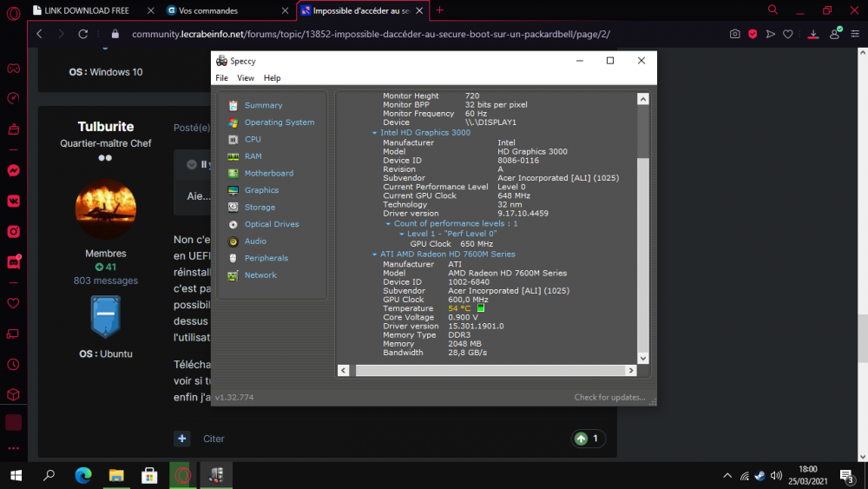The image size is (868, 489).
Task: Click the Speccy vertical scrollbar up arrow
Action: 642,99
